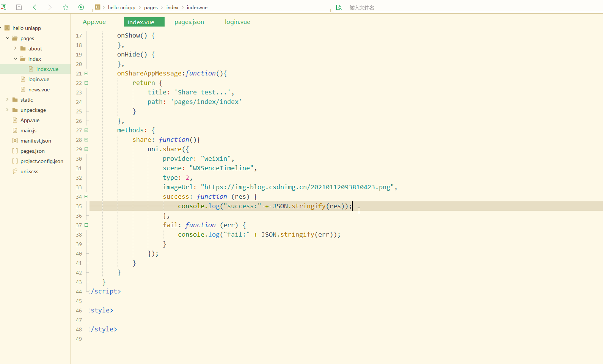Click the save file toolbar icon
Viewport: 603px width, 364px height.
click(x=19, y=7)
